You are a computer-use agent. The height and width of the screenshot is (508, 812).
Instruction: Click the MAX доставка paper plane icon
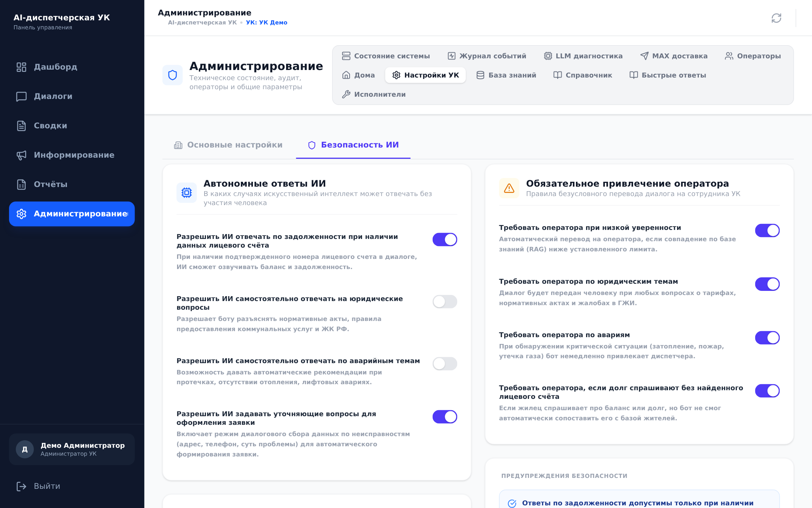pyautogui.click(x=644, y=56)
